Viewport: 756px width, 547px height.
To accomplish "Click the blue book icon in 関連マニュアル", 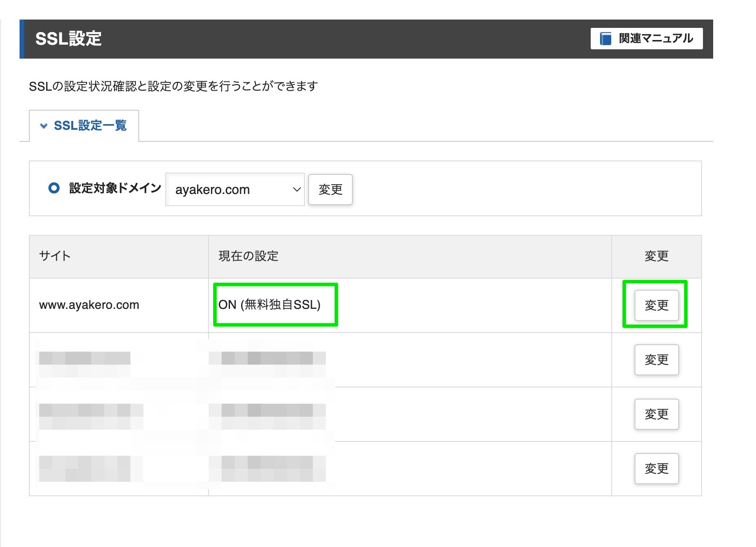I will coord(606,39).
